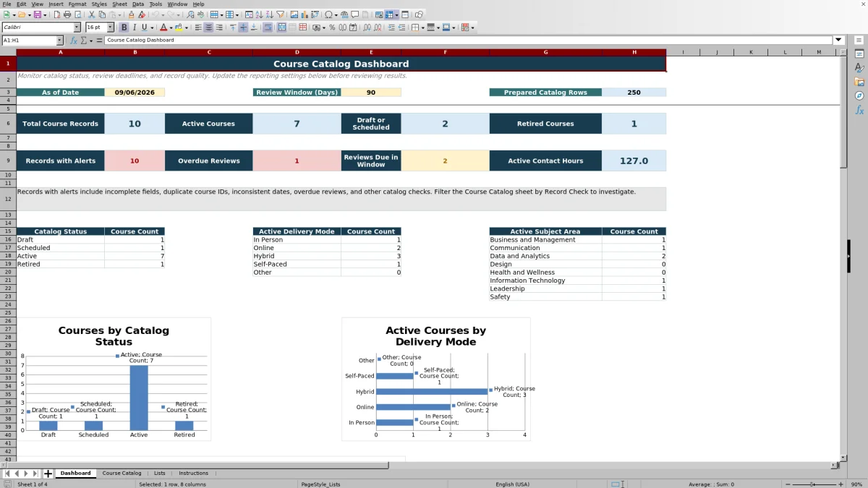Click the add new sheet plus icon
This screenshot has height=488, width=868.
pyautogui.click(x=48, y=474)
